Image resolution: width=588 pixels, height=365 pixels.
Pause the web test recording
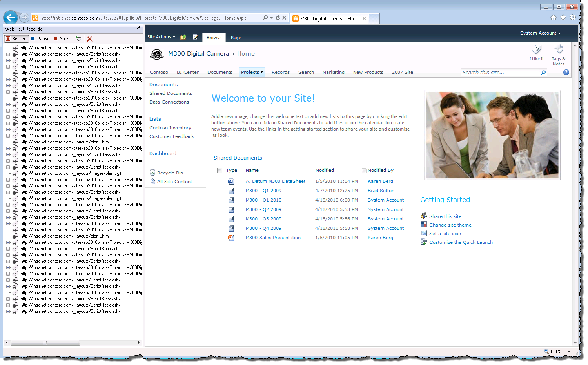pyautogui.click(x=40, y=39)
